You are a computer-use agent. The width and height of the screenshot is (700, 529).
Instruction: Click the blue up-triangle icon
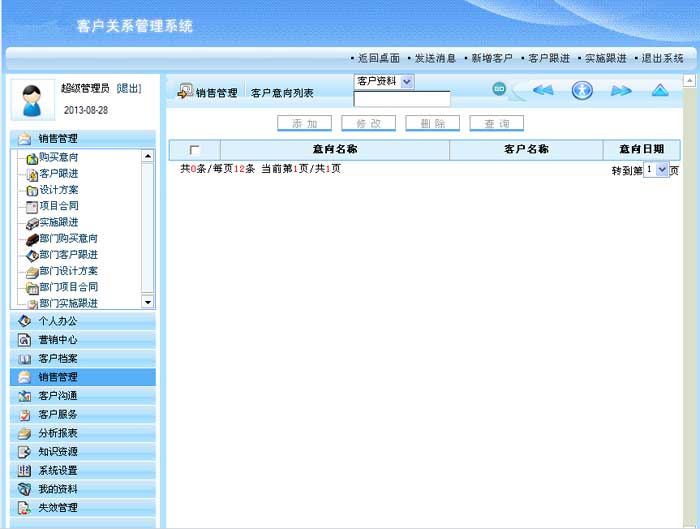pyautogui.click(x=660, y=91)
